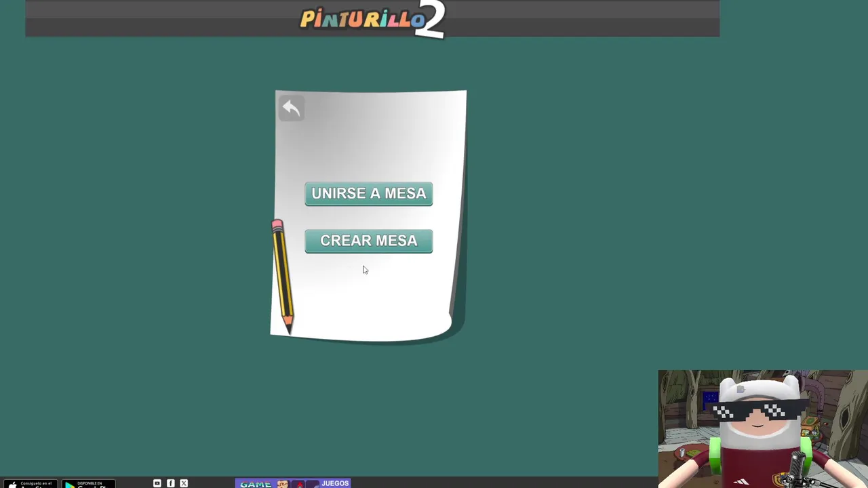Open the Google Play download badge
Image resolution: width=868 pixels, height=488 pixels.
click(87, 484)
